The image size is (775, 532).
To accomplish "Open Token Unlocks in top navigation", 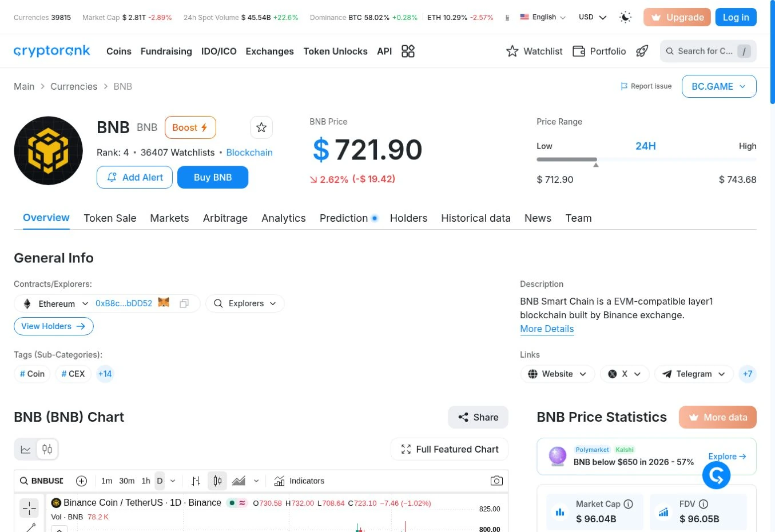I will click(x=336, y=51).
